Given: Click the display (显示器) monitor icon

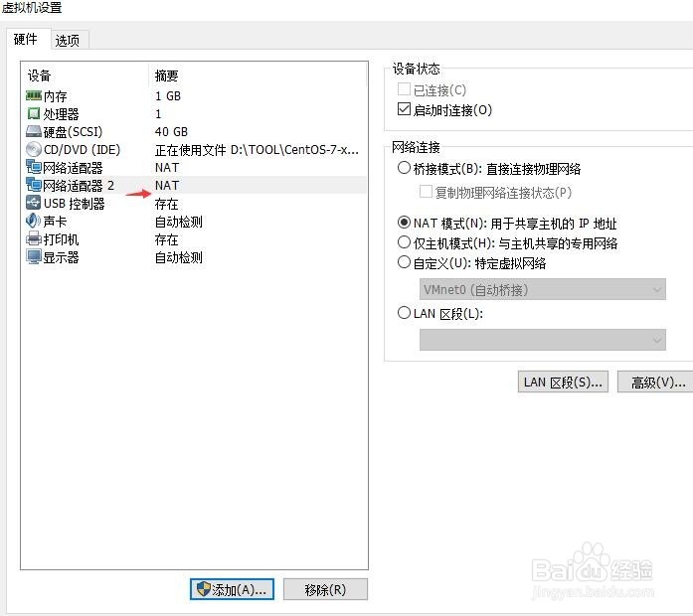Looking at the screenshot, I should (x=34, y=256).
